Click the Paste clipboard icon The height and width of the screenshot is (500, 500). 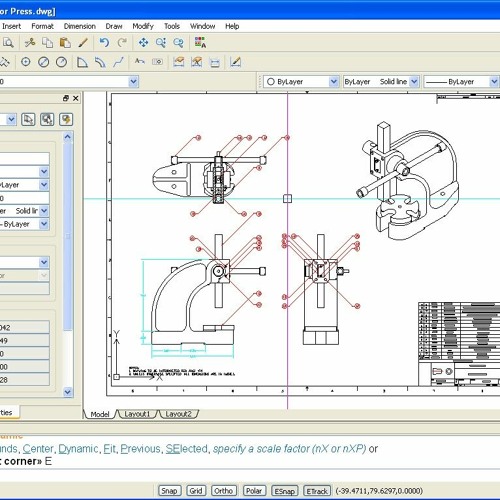point(65,43)
